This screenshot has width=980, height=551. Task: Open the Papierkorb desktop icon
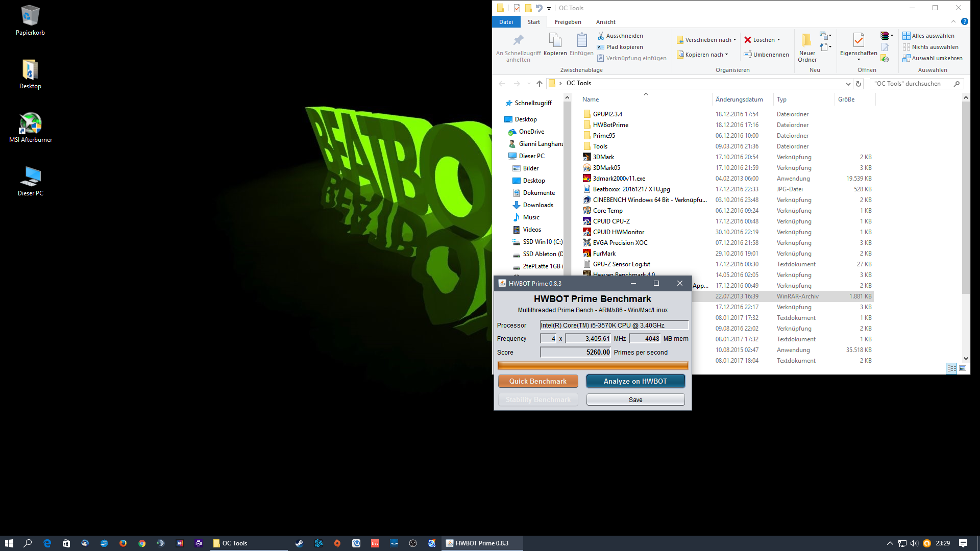click(30, 20)
